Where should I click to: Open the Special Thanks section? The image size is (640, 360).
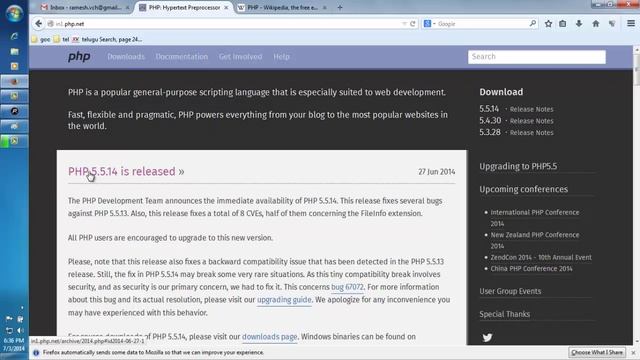click(504, 314)
